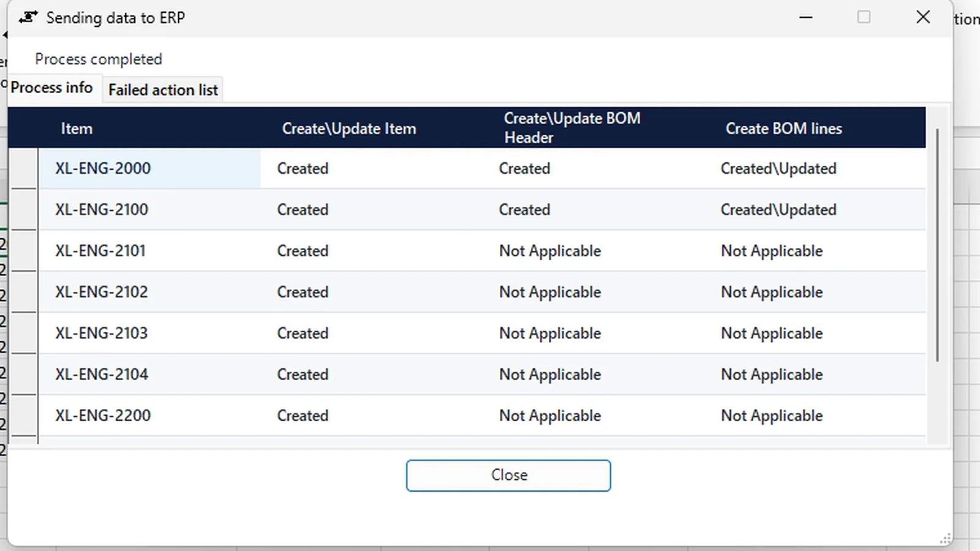Click Not Applicable BOM Header cell for XL-ENG-2101
The image size is (980, 551).
[x=594, y=250]
